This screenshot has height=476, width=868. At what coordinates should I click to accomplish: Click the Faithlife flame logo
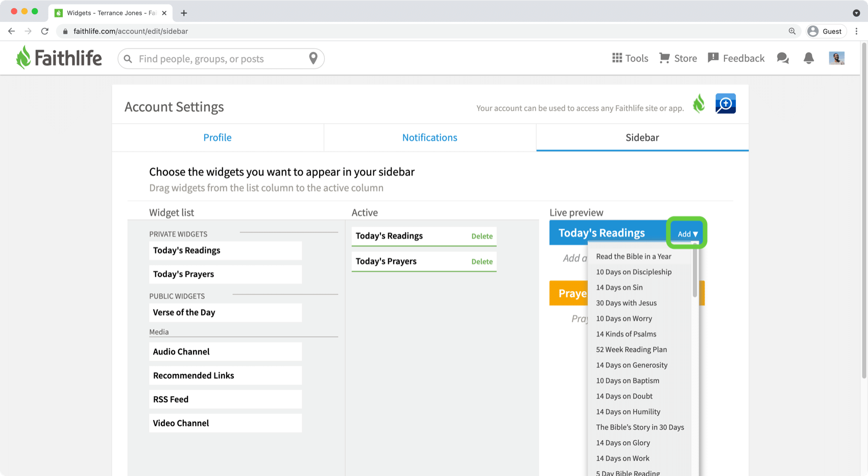(x=59, y=58)
